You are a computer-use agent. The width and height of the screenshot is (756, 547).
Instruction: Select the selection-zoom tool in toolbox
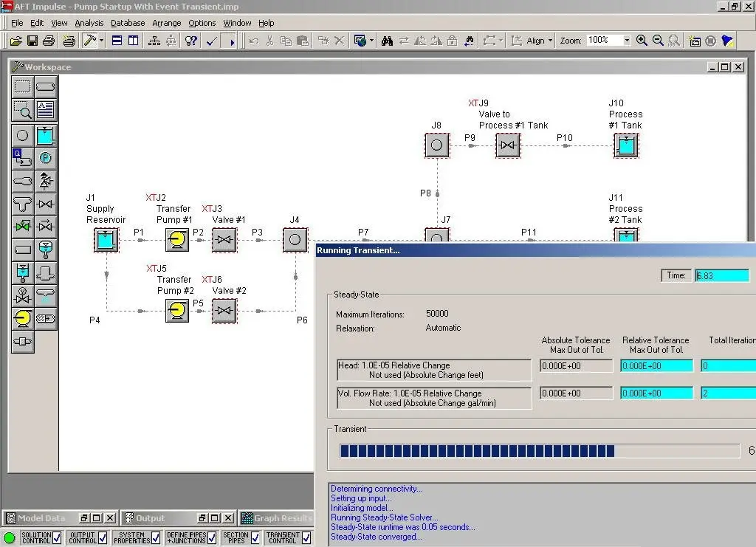pos(23,110)
